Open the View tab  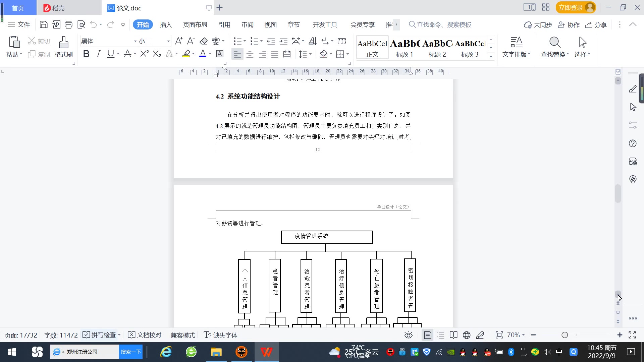coord(271,24)
